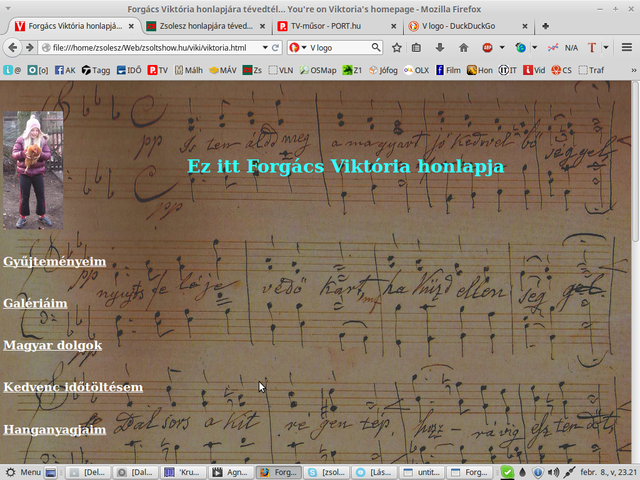The height and width of the screenshot is (480, 640).
Task: Click the green checkmark tray icon
Action: tap(507, 472)
